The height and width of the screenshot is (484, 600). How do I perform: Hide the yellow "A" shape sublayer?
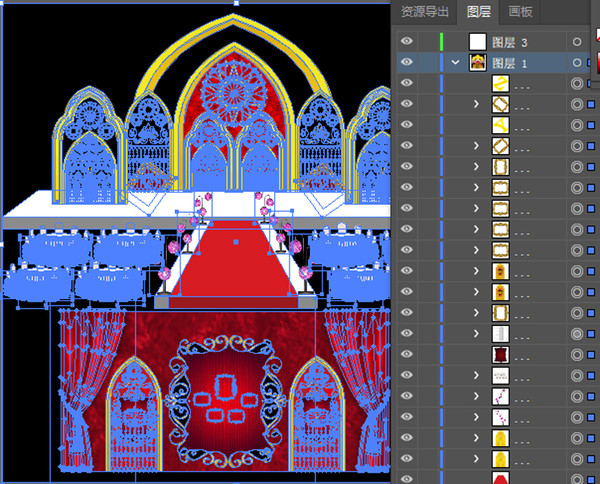(x=407, y=125)
